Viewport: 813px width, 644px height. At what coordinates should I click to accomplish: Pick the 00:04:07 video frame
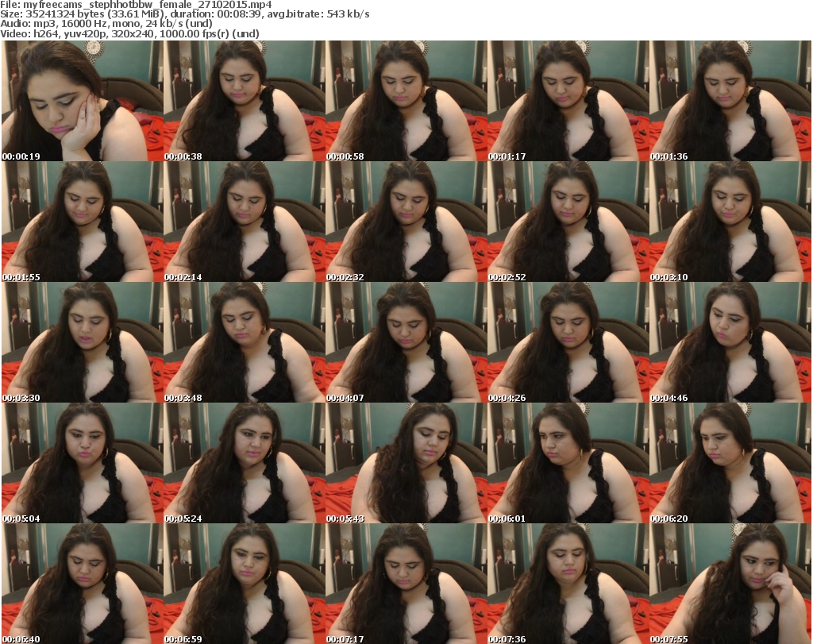coord(406,343)
